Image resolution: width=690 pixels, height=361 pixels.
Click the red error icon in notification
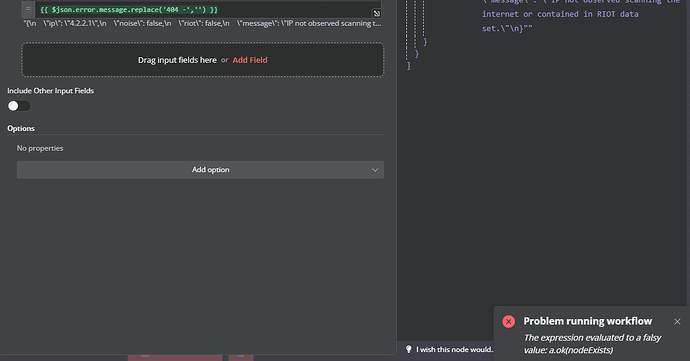508,321
